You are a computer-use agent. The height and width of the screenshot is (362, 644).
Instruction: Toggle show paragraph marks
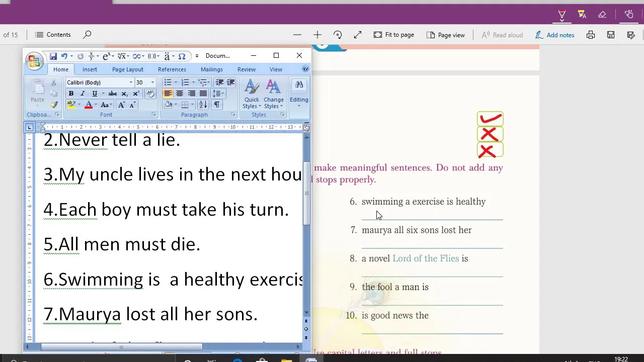pyautogui.click(x=217, y=105)
